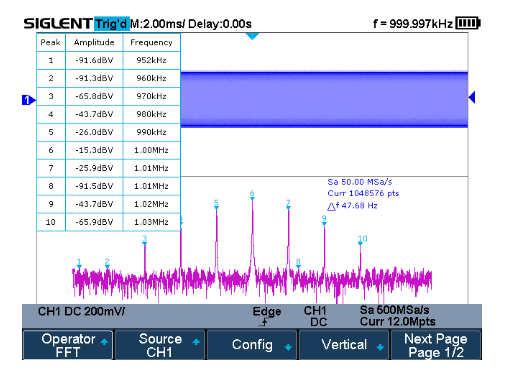Click the M:2.00ms/ timebase readout
Image resolution: width=506 pixels, height=371 pixels.
pyautogui.click(x=158, y=24)
